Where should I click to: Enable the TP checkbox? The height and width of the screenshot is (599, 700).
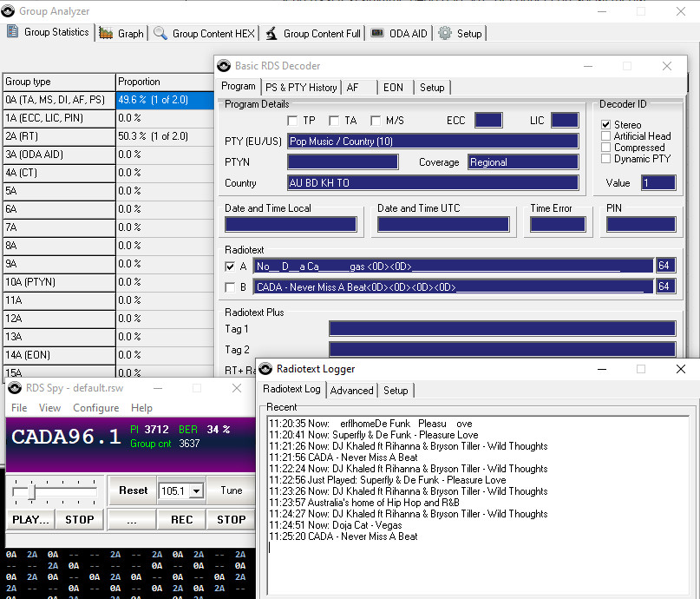coord(292,121)
